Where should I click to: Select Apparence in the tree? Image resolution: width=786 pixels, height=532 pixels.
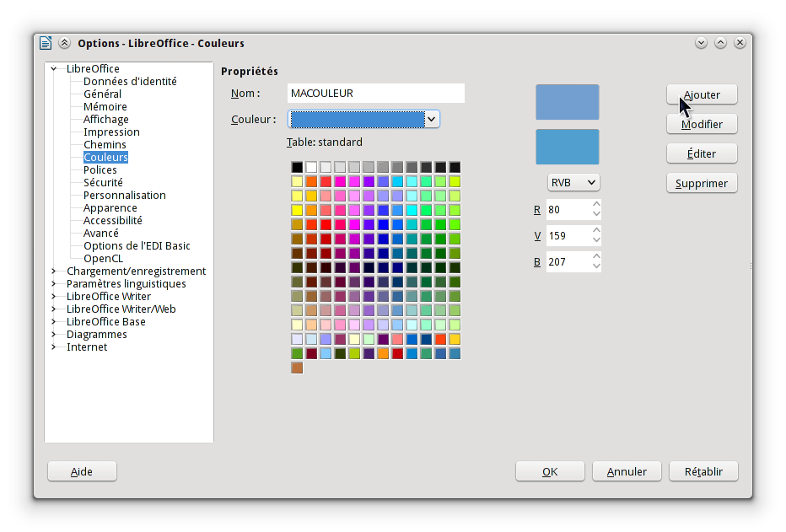110,208
